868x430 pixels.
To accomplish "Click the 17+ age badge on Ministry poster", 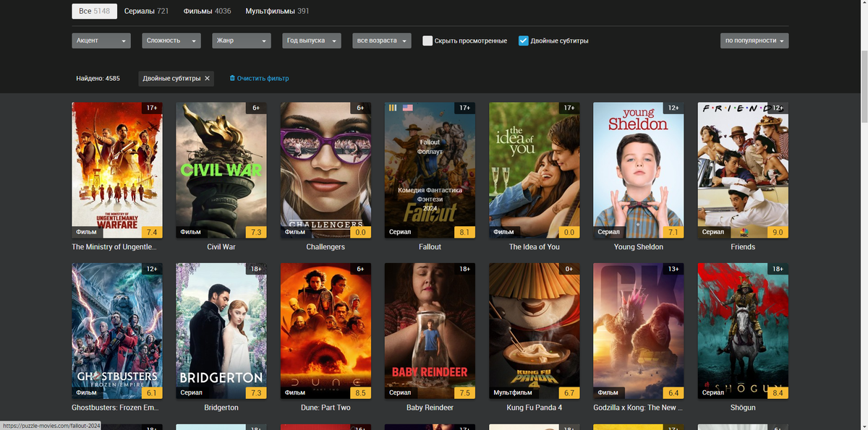I will tap(152, 108).
